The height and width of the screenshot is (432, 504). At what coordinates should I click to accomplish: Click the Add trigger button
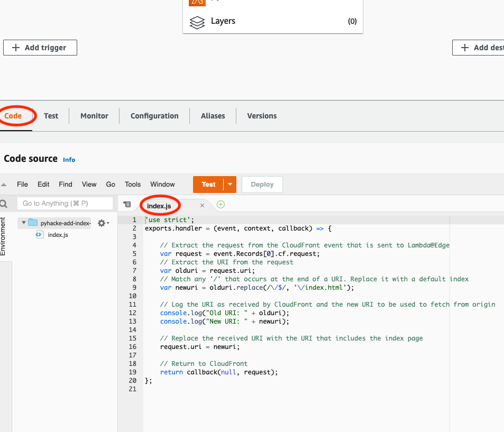[x=40, y=48]
